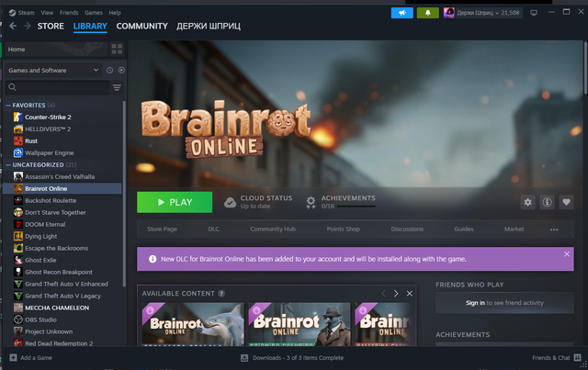Screen dimensions: 588x370
Task: Switch to the STORE tab
Action: [51, 27]
